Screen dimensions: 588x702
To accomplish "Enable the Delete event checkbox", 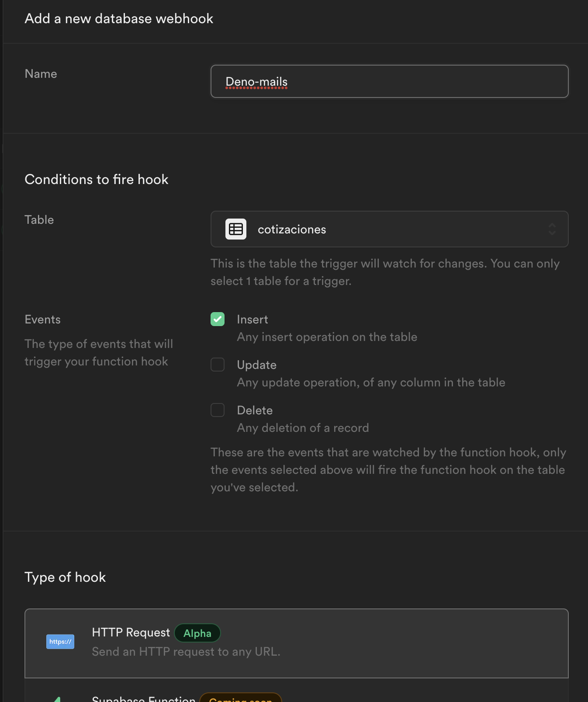I will click(218, 410).
